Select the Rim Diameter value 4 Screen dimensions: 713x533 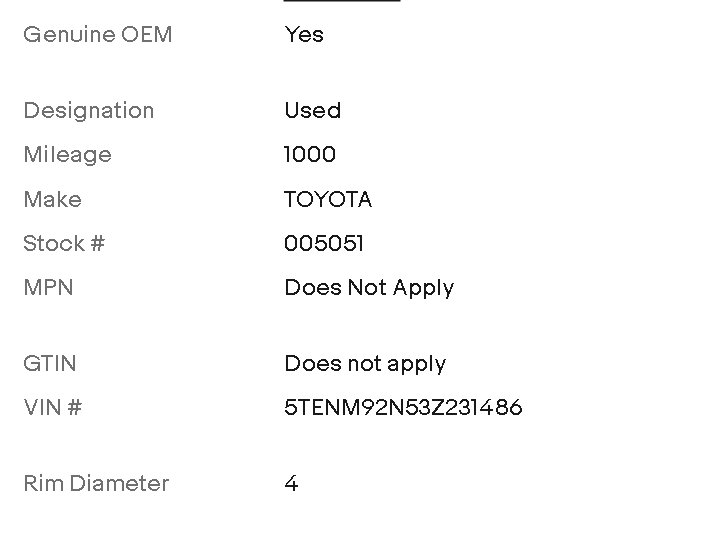291,483
